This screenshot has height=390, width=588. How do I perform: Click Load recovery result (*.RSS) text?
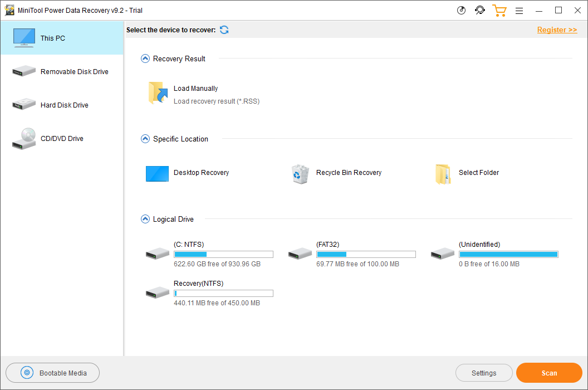coord(217,101)
